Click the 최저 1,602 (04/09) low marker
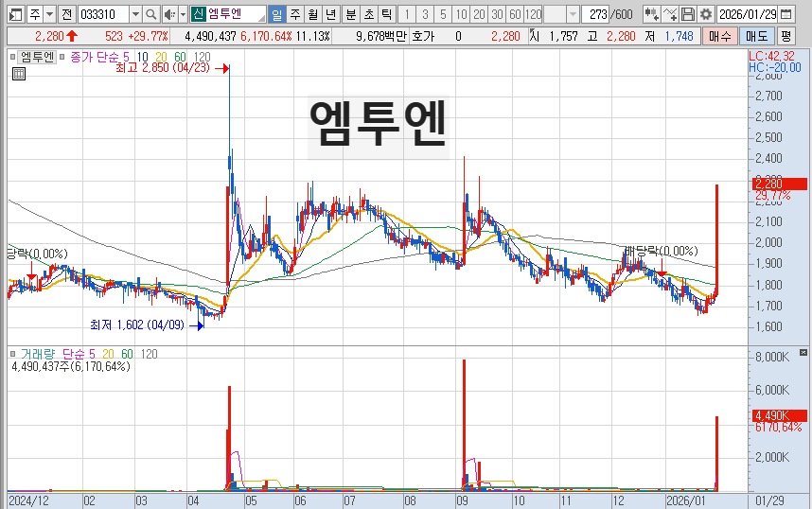This screenshot has width=812, height=509. coord(137,325)
